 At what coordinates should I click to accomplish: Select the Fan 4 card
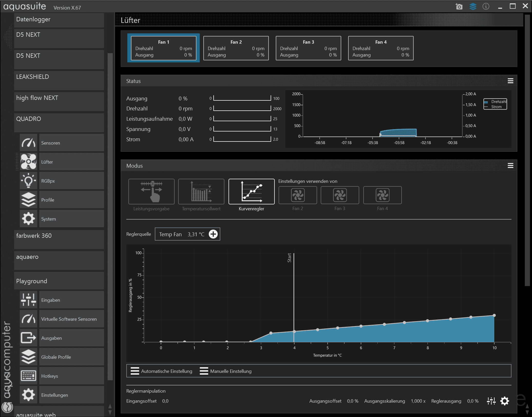coord(381,48)
